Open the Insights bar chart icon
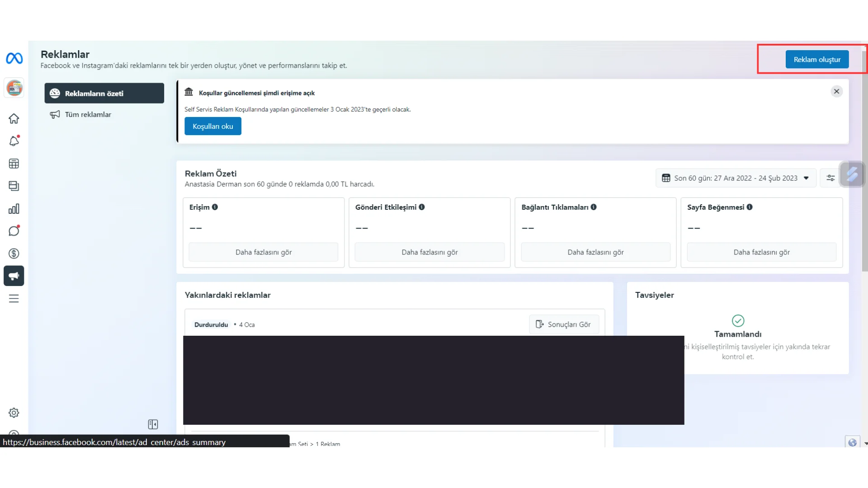868x488 pixels. [14, 209]
